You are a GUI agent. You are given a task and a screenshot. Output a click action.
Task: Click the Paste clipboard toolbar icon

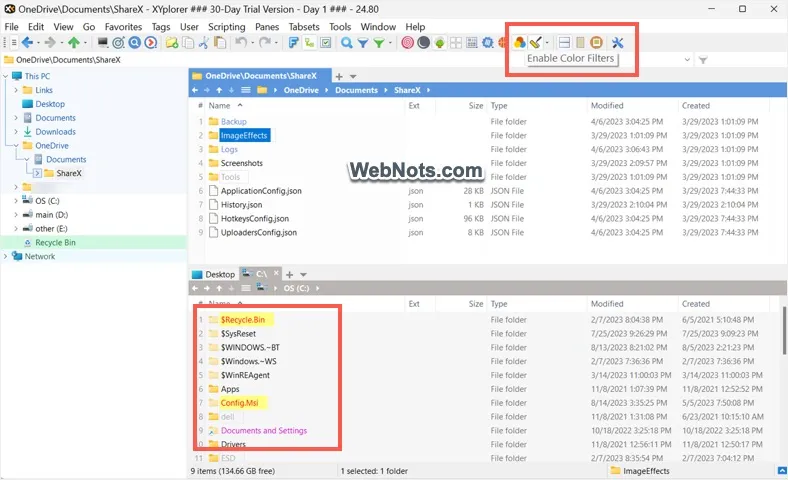point(220,43)
